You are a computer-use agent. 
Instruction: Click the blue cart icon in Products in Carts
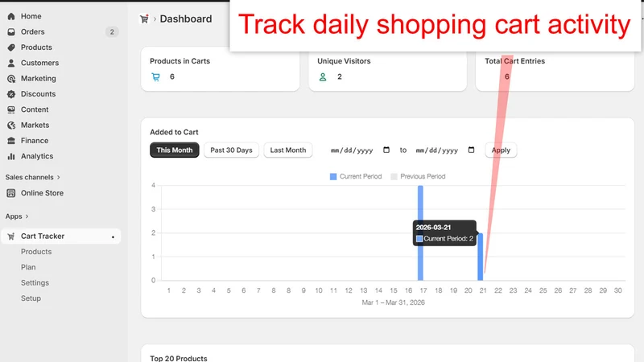(x=155, y=76)
